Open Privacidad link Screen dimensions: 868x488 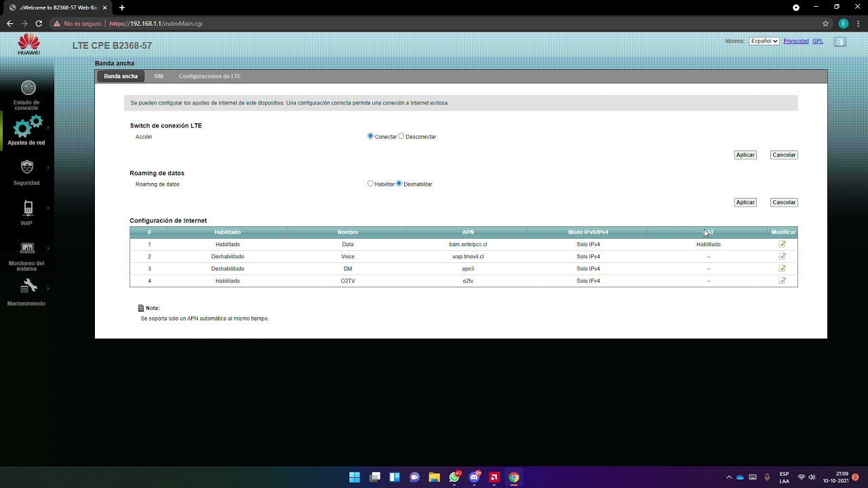(x=796, y=41)
